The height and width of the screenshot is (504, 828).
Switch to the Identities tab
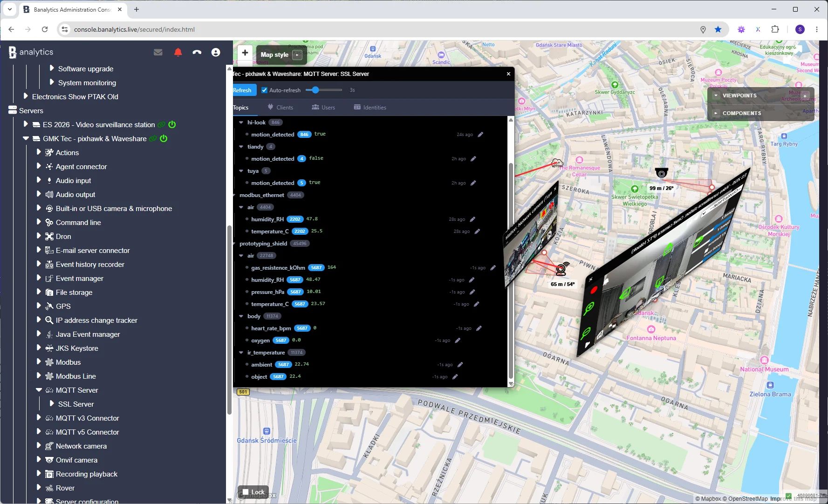click(370, 108)
